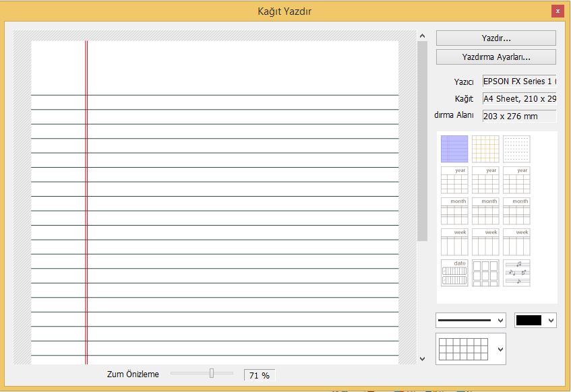Image resolution: width=571 pixels, height=392 pixels.
Task: Choose the middle year calendar template
Action: [485, 180]
